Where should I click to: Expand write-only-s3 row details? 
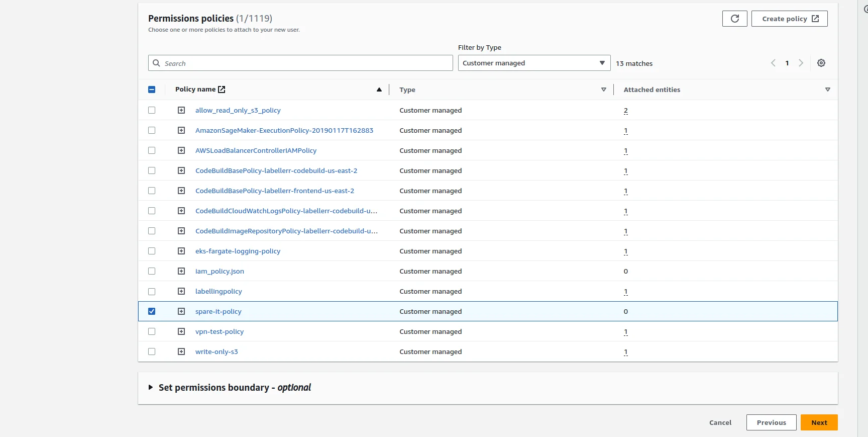[x=181, y=352]
